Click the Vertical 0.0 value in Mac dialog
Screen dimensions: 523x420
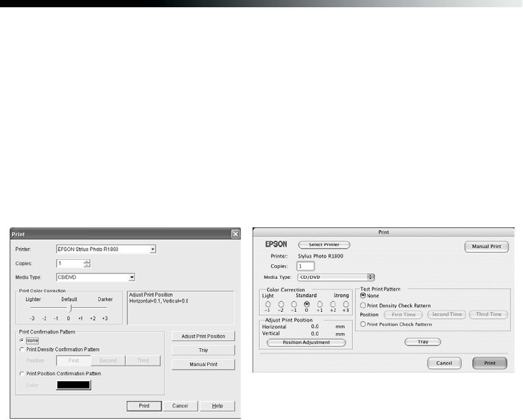click(x=315, y=334)
